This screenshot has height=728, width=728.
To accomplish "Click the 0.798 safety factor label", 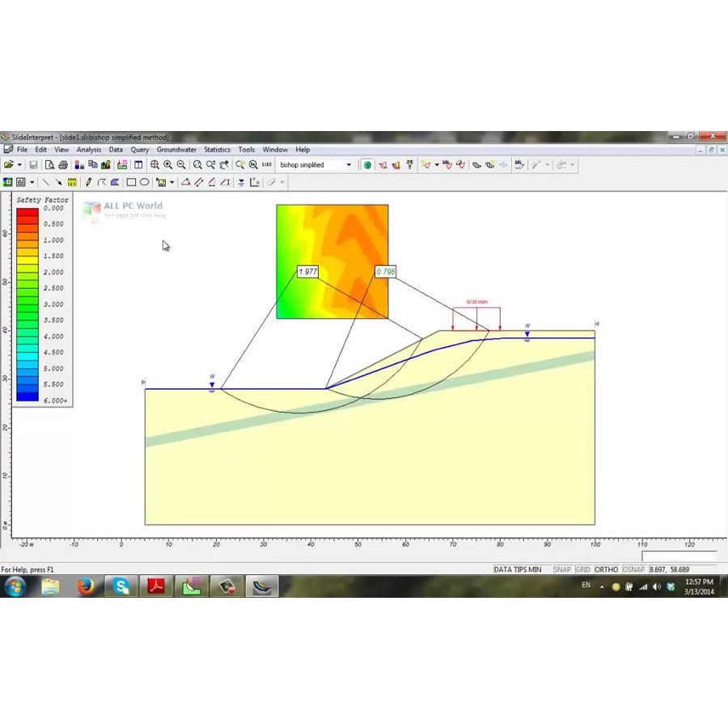I will pyautogui.click(x=385, y=272).
